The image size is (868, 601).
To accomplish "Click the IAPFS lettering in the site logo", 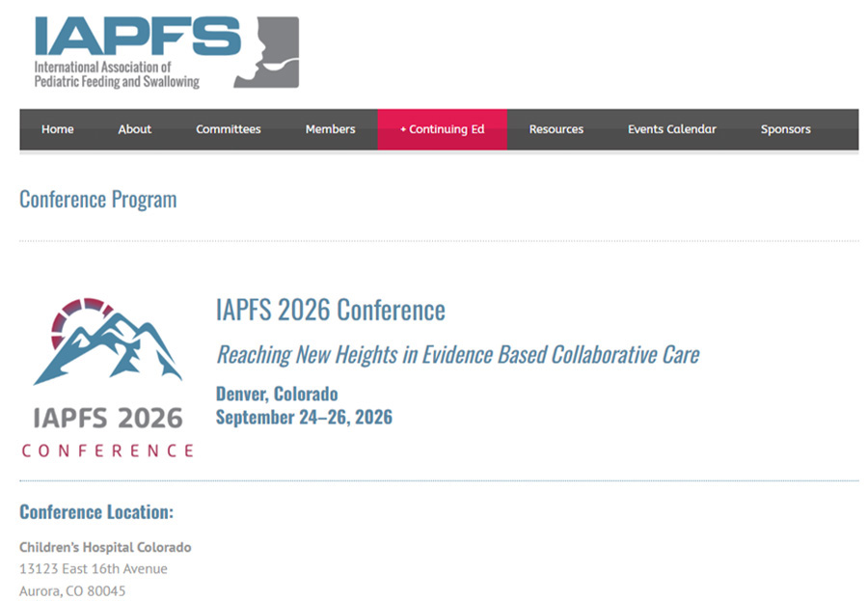I will click(x=137, y=36).
